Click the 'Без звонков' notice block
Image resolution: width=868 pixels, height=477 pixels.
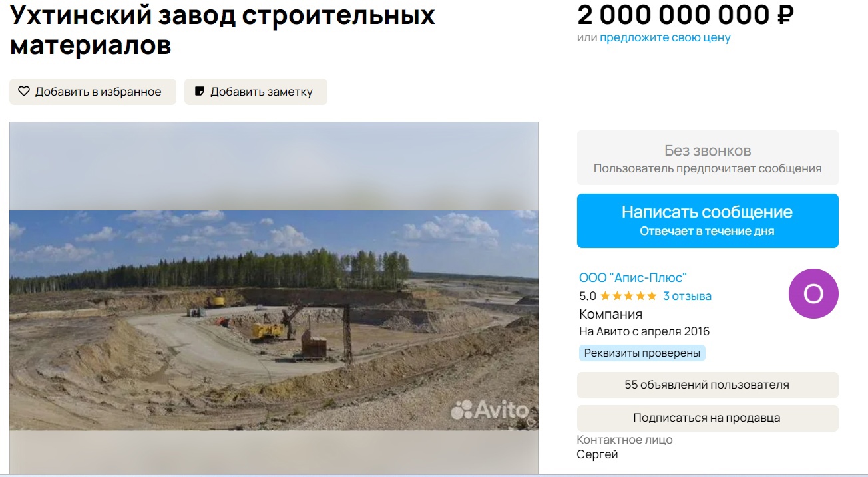(708, 158)
